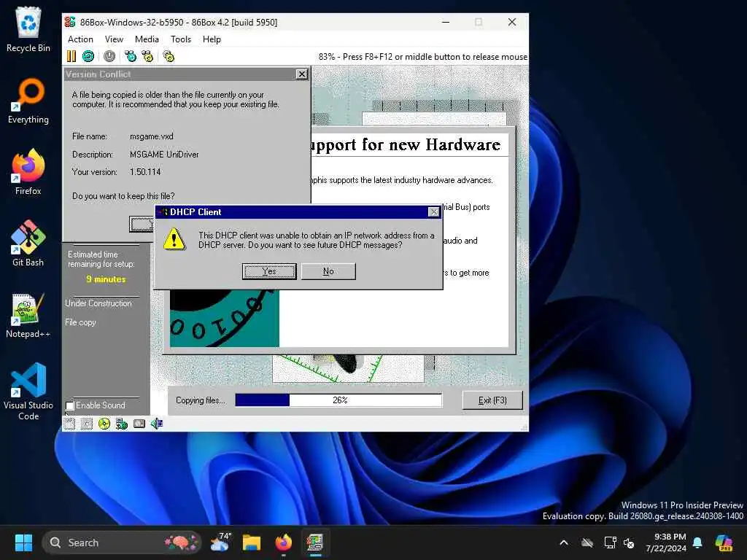Open Firefox from the taskbar

(x=284, y=542)
